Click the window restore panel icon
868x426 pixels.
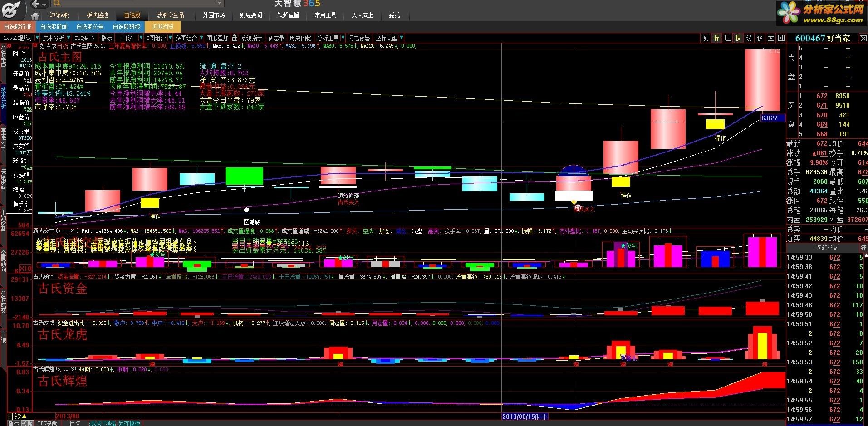coord(771,38)
